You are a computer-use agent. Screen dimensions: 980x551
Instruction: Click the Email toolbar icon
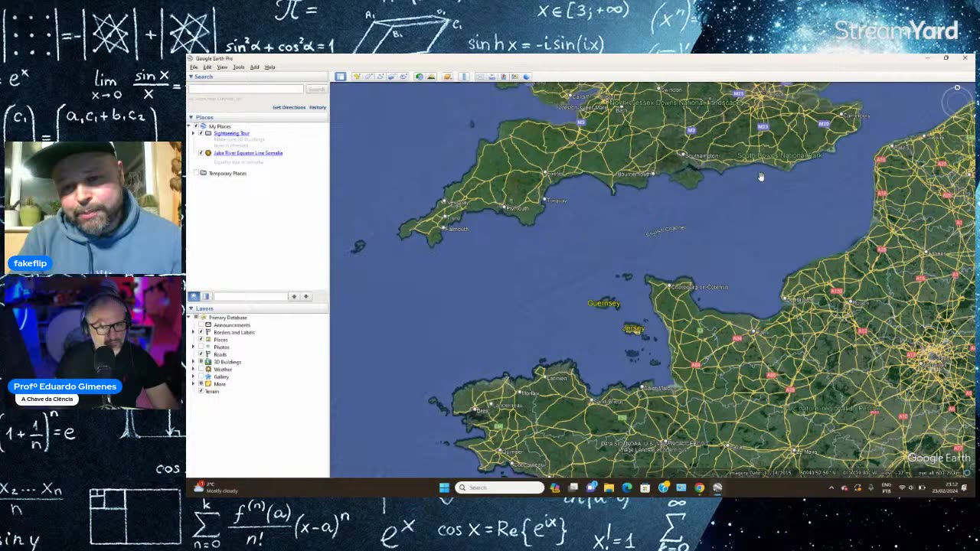(x=480, y=77)
